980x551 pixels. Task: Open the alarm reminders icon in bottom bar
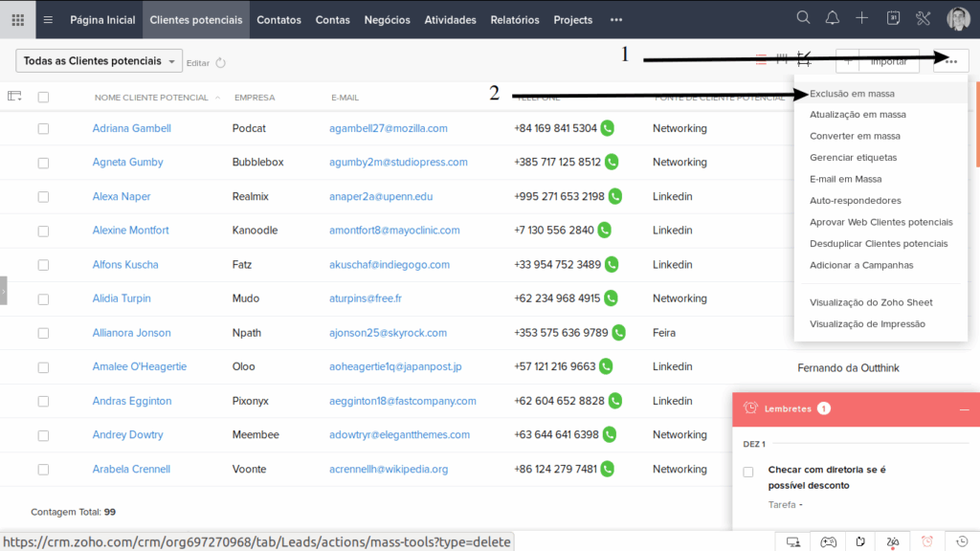click(x=926, y=541)
